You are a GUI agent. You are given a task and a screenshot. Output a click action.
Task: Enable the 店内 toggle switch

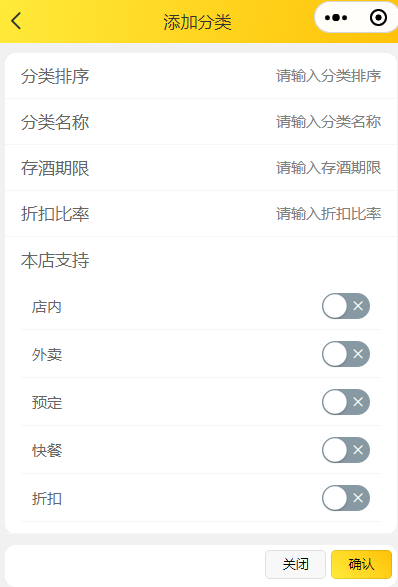coord(346,306)
